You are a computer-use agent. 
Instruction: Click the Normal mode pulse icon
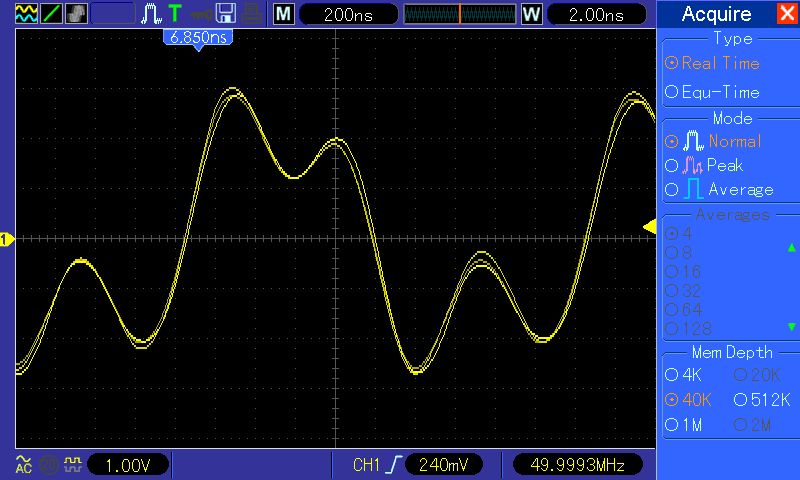[x=693, y=141]
